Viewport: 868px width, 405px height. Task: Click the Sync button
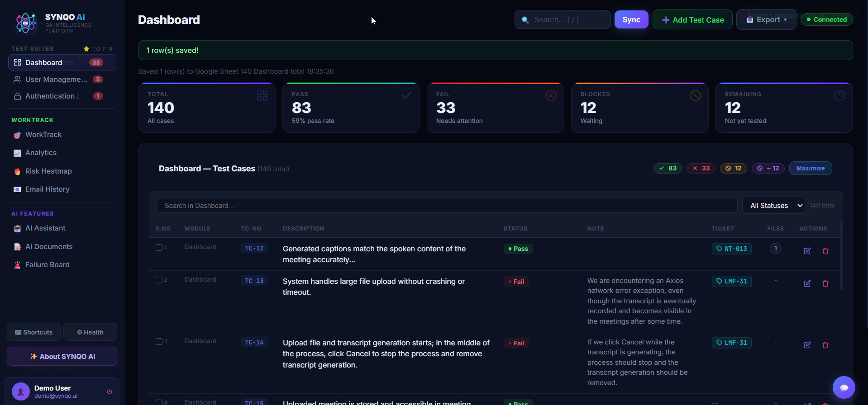[x=631, y=19]
